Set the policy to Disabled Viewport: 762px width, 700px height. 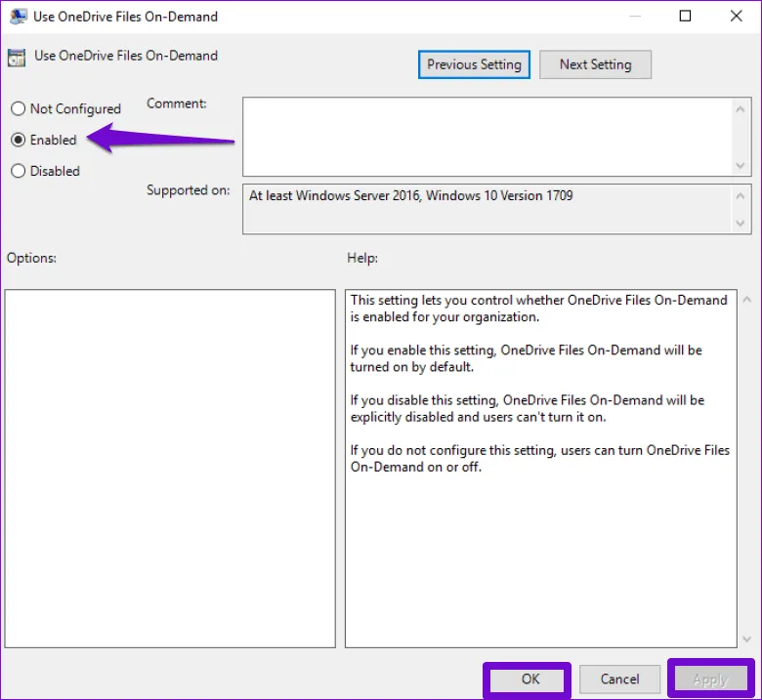click(x=18, y=171)
